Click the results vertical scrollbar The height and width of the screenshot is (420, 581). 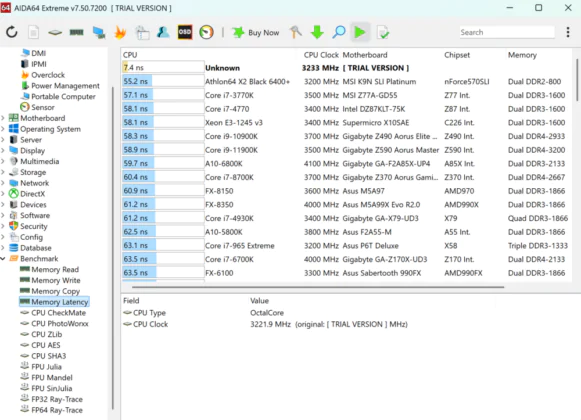[x=577, y=80]
